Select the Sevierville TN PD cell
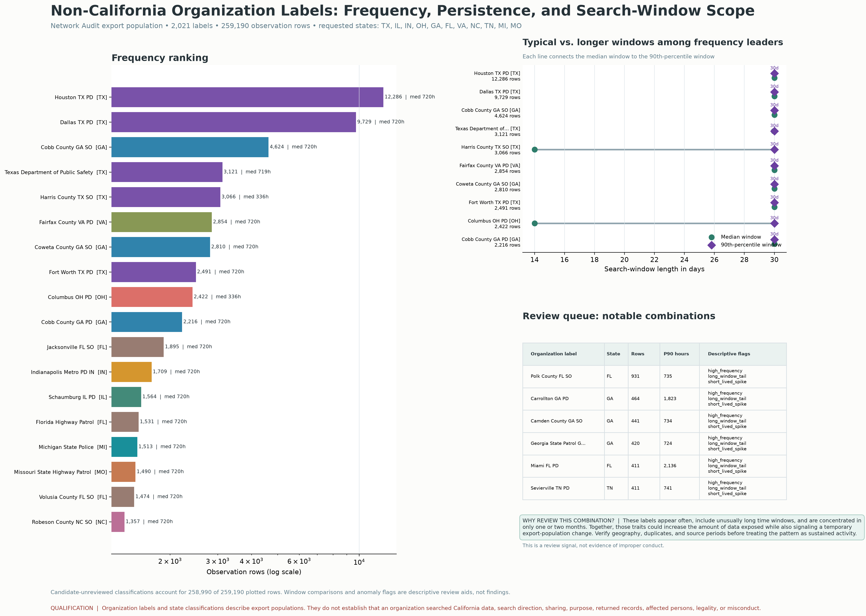This screenshot has width=866, height=616. tap(550, 488)
